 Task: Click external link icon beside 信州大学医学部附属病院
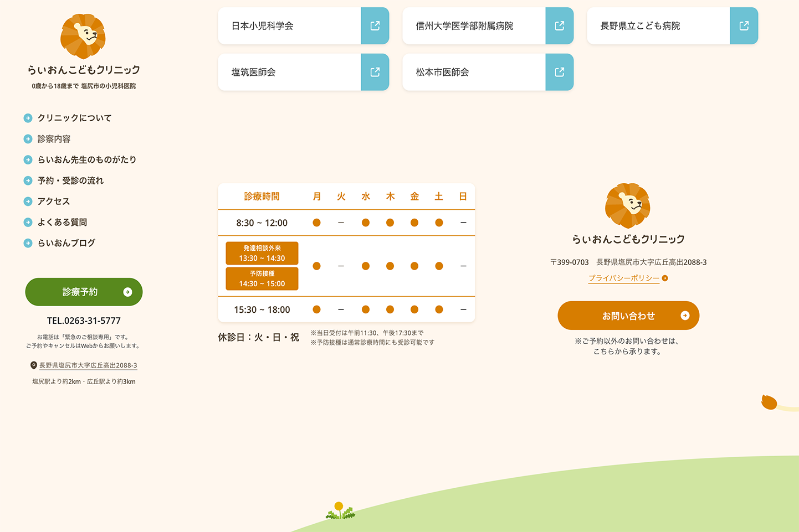pyautogui.click(x=560, y=26)
